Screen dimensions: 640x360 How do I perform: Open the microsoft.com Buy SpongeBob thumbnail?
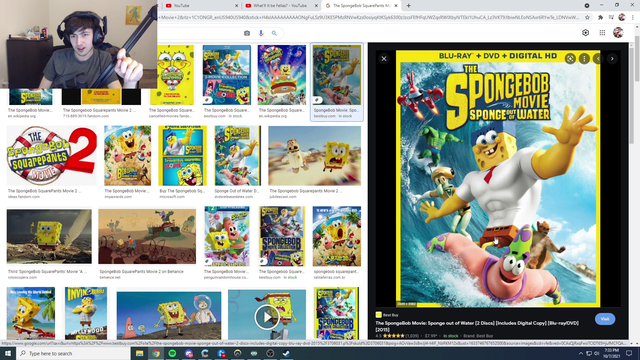(182, 156)
